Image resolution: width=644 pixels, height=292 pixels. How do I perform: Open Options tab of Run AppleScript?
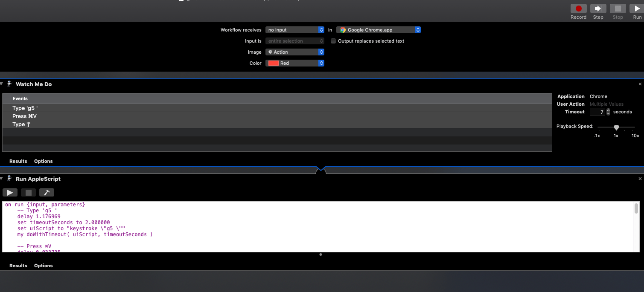pos(44,266)
